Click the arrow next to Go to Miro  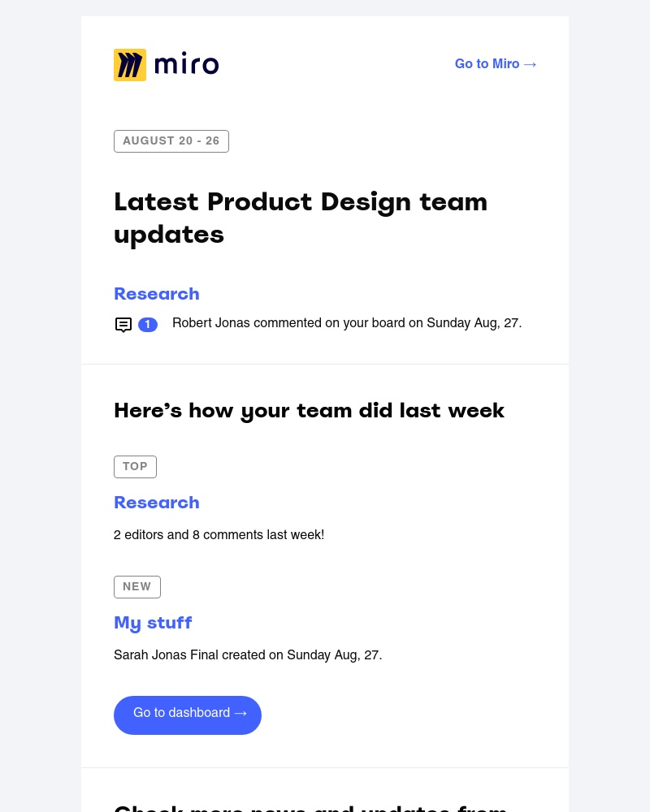[530, 64]
